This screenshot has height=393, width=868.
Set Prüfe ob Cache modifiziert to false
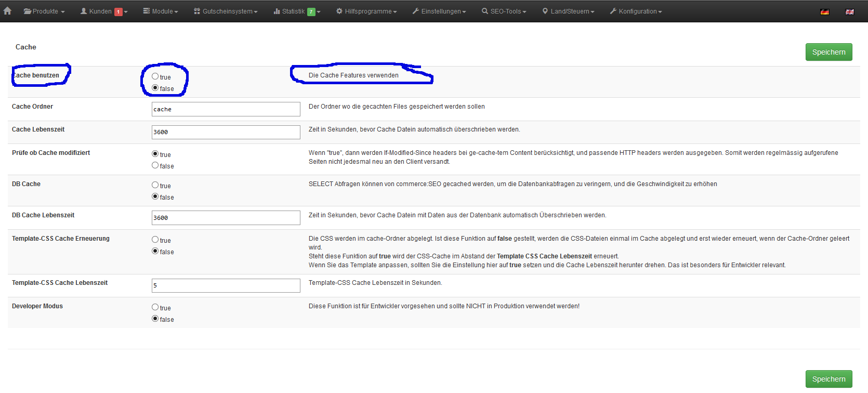click(155, 165)
